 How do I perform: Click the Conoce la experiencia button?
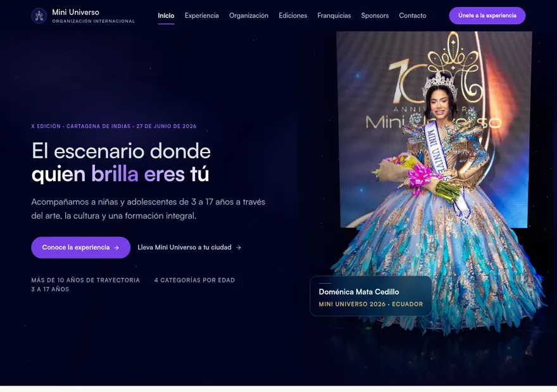coord(80,248)
